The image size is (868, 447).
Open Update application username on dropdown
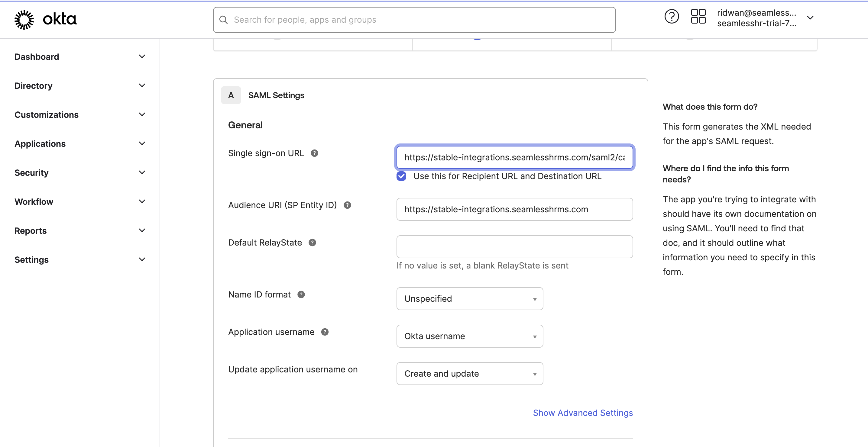point(469,374)
